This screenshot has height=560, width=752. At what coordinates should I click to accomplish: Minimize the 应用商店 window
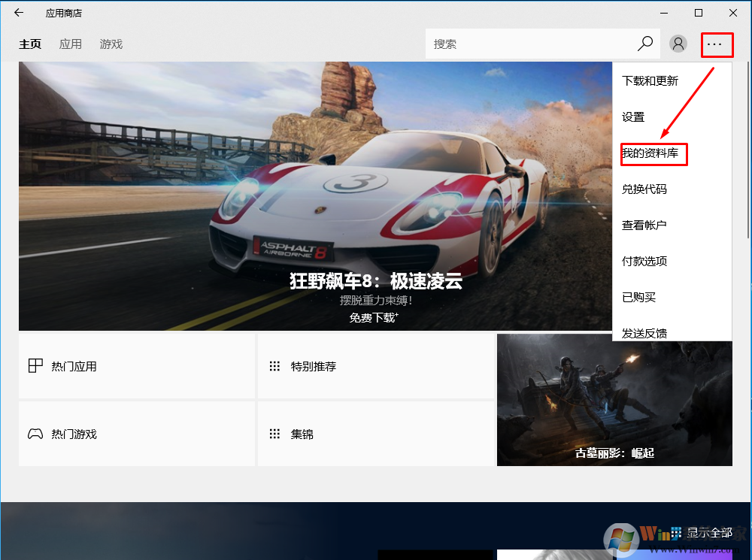click(664, 13)
